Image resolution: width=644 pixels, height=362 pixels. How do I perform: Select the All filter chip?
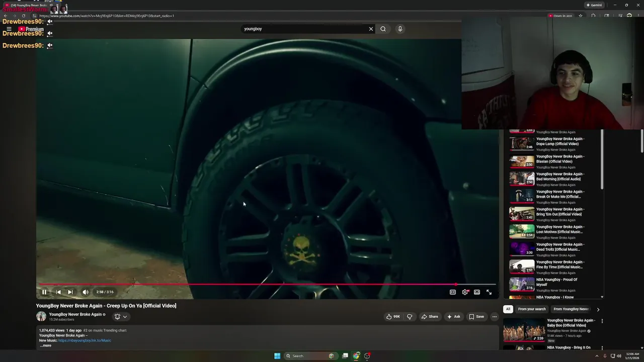[x=508, y=309]
